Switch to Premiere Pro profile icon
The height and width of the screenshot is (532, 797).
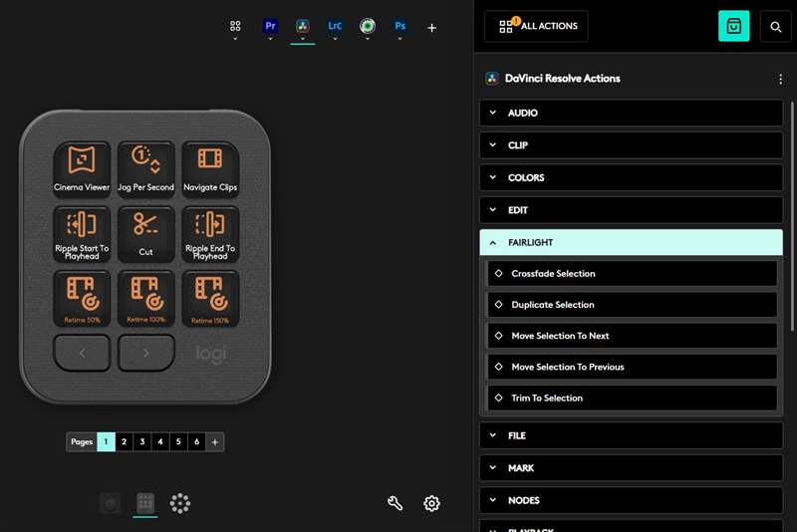(270, 26)
